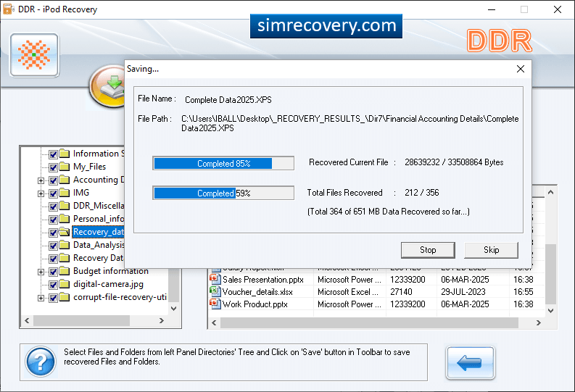Toggle the digital-camera.jpg checkbox
Viewport: 575px width, 392px height.
[x=53, y=285]
